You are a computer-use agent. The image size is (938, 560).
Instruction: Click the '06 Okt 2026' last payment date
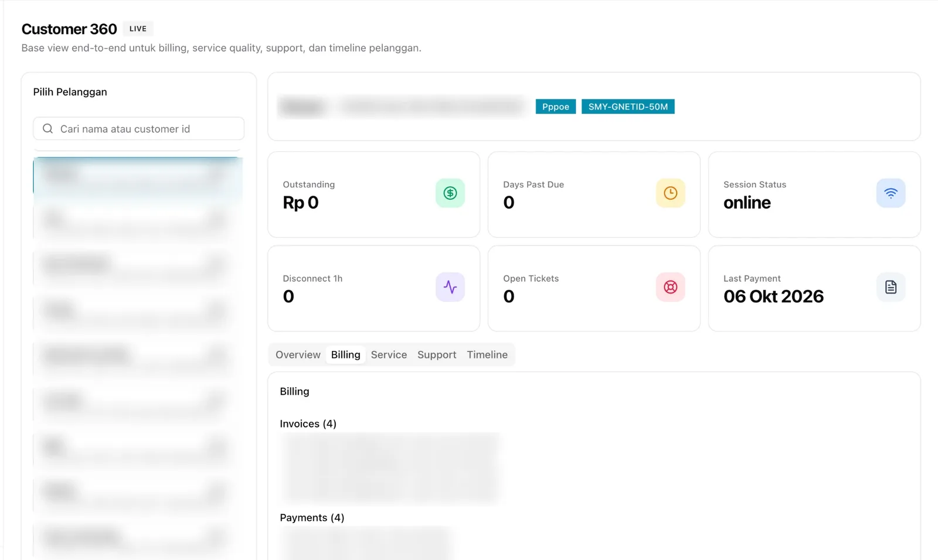tap(773, 296)
